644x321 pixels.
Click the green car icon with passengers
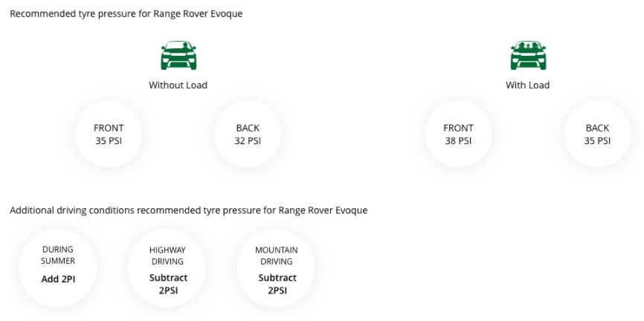point(528,55)
